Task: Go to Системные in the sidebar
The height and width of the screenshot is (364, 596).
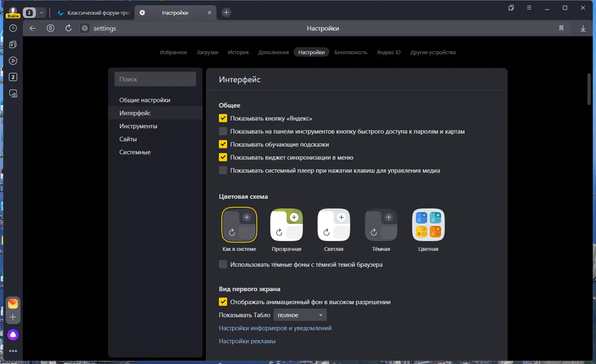Action: point(155,152)
